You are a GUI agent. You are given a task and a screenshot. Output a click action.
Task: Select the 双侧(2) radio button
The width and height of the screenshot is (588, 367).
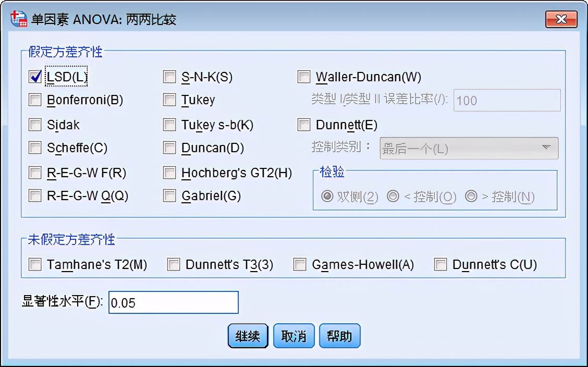327,196
